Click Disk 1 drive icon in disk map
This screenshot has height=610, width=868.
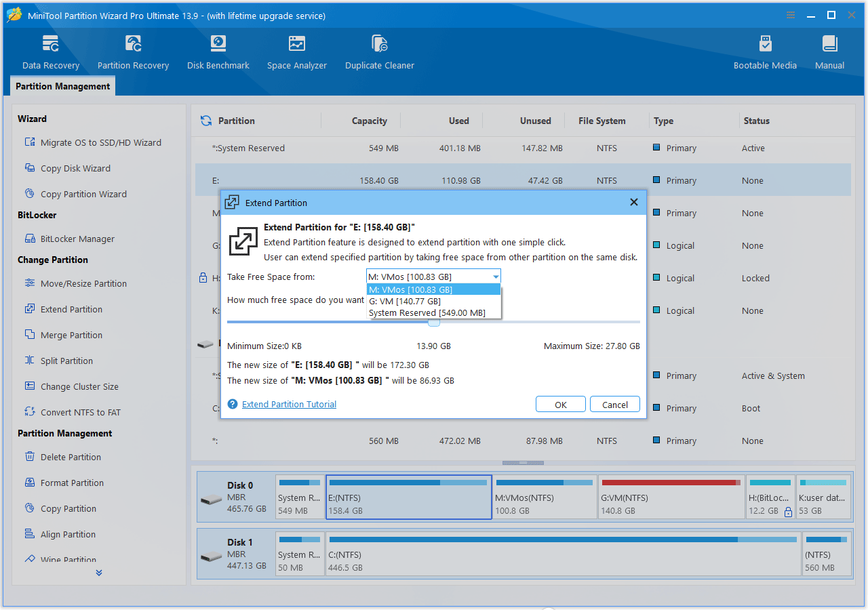210,556
